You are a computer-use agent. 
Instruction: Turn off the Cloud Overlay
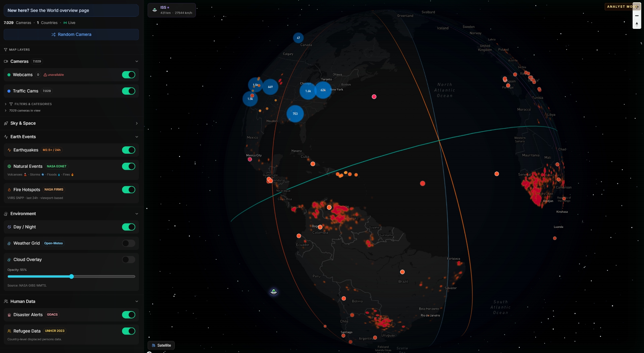pos(128,259)
